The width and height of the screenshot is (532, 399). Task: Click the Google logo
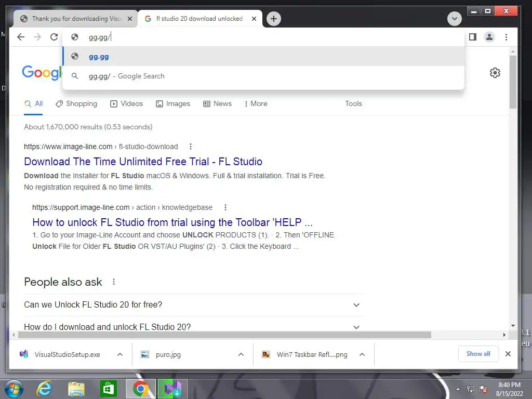42,73
